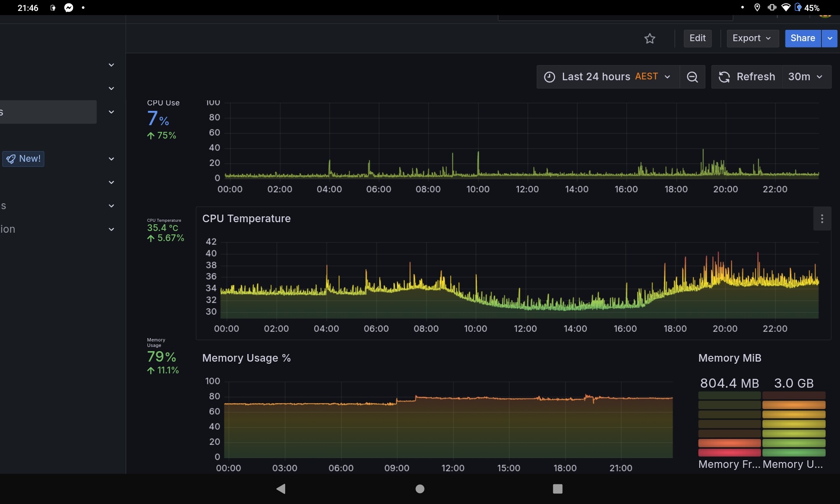
Task: Click the blue Share button
Action: pos(803,39)
